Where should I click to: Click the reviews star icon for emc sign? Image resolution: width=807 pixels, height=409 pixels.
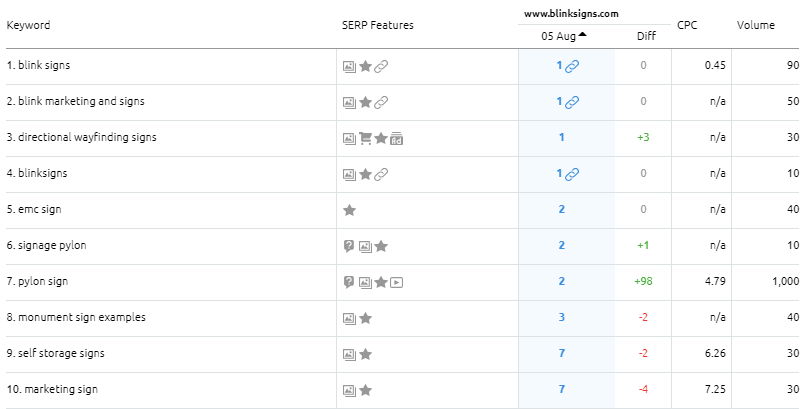pos(349,210)
